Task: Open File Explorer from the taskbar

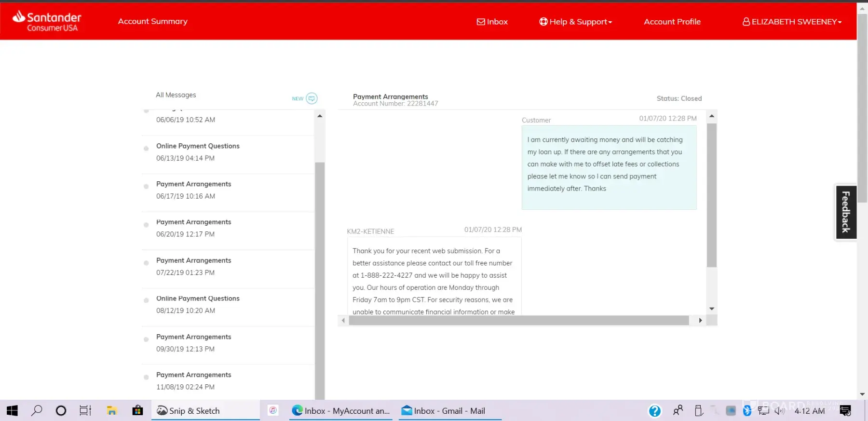Action: pyautogui.click(x=112, y=411)
